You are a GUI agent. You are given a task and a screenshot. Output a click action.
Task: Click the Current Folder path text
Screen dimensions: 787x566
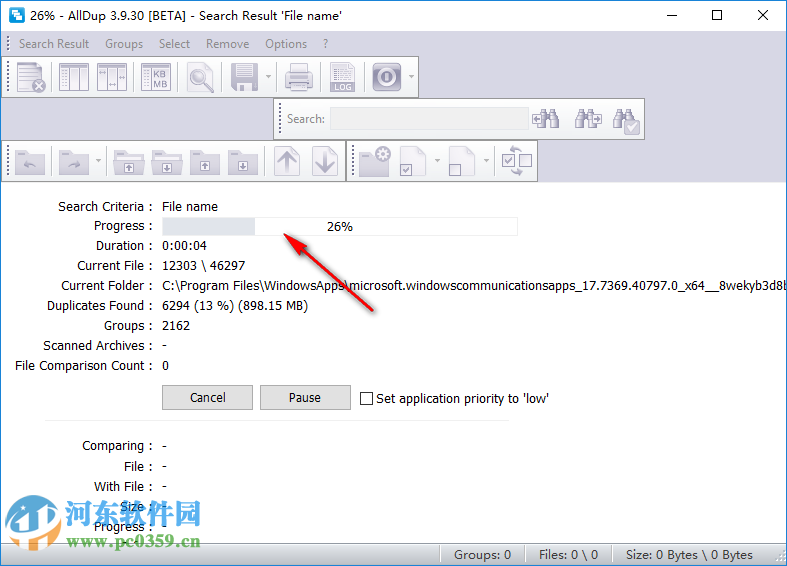click(x=474, y=286)
